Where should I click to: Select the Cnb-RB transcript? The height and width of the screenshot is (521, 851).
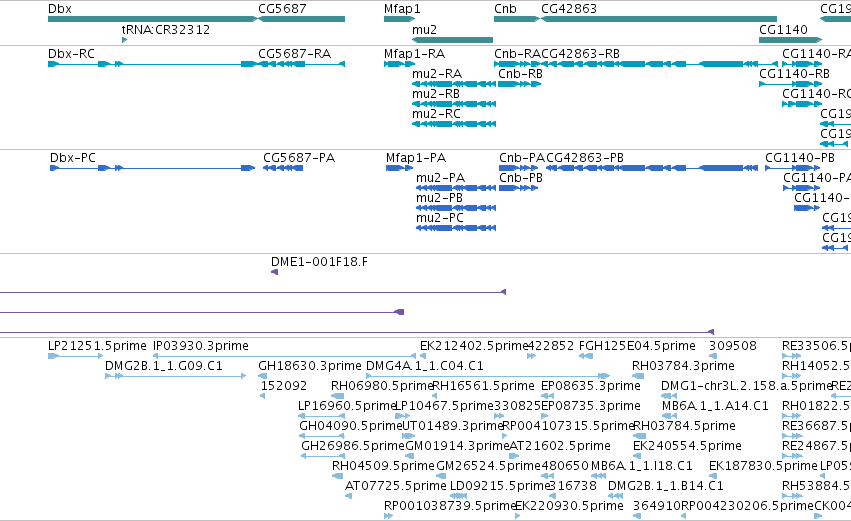[x=520, y=84]
